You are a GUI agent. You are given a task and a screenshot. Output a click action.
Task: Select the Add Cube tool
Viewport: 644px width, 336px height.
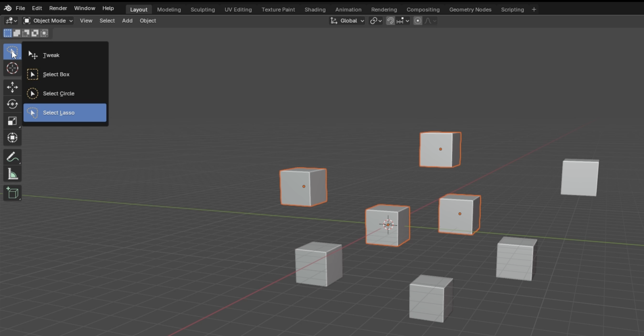[12, 193]
